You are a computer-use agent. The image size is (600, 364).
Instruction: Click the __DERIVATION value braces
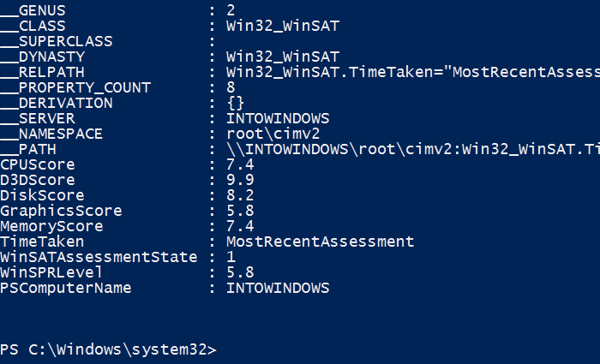coord(236,103)
